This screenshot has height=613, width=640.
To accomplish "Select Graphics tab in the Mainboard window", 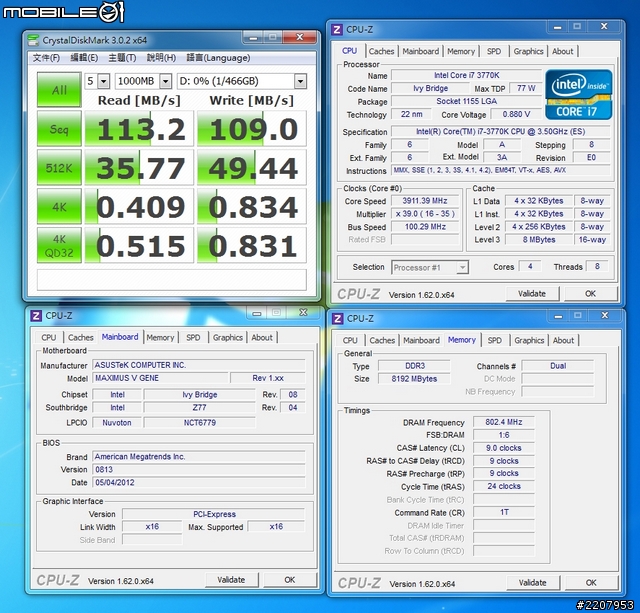I will click(227, 338).
